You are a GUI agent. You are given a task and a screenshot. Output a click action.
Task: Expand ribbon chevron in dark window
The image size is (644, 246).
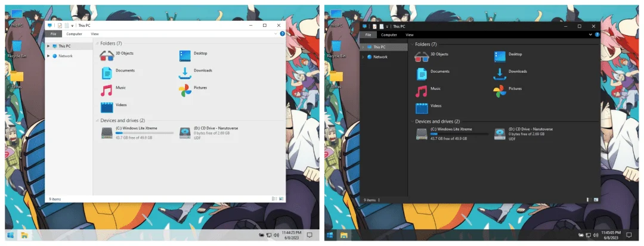pos(590,35)
